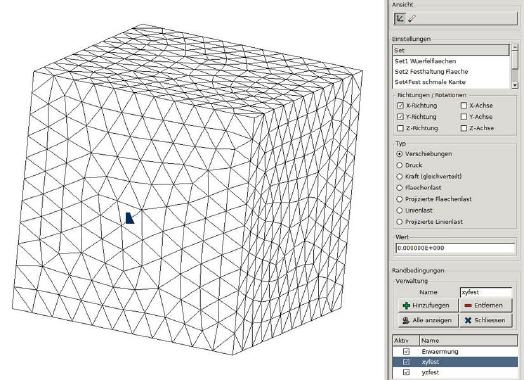Click the blue marker on the mesh
The image size is (524, 380).
pos(130,218)
